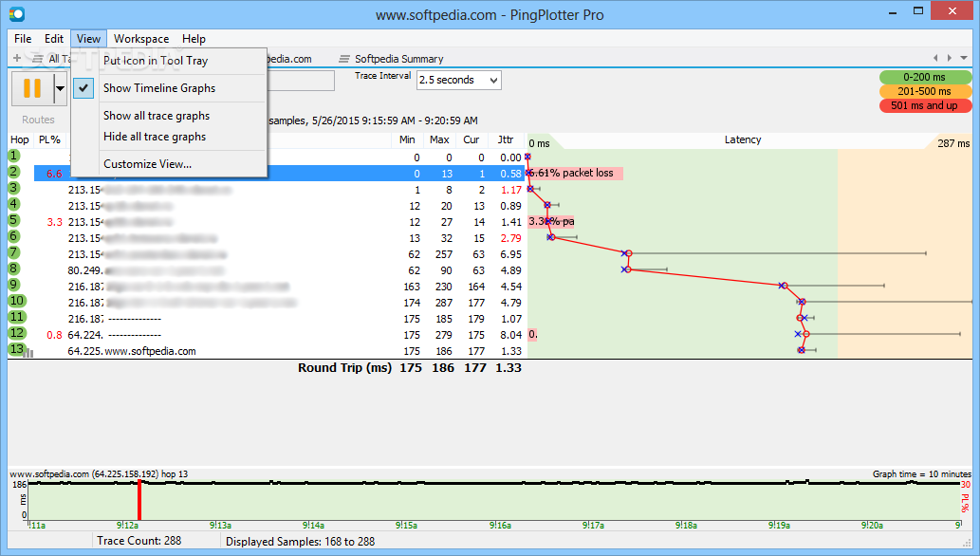This screenshot has height=556, width=980.
Task: Click the small graph icon beside hop 13
Action: click(x=28, y=353)
